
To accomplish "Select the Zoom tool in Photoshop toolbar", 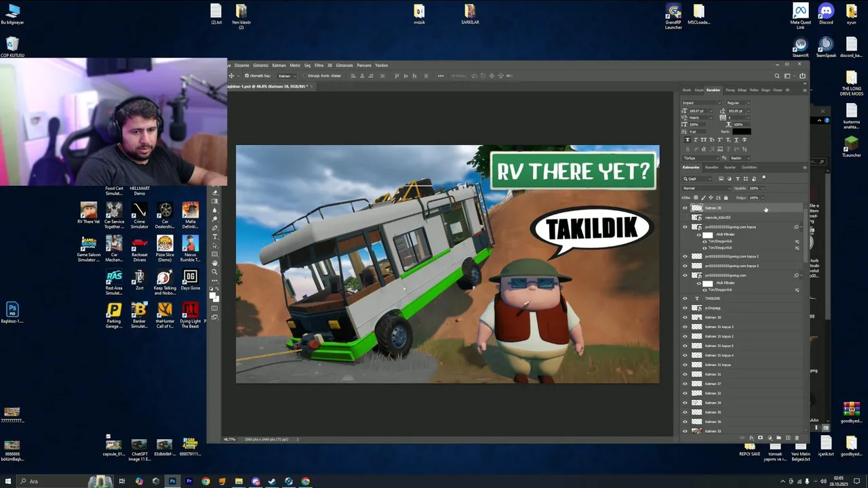I will point(215,272).
